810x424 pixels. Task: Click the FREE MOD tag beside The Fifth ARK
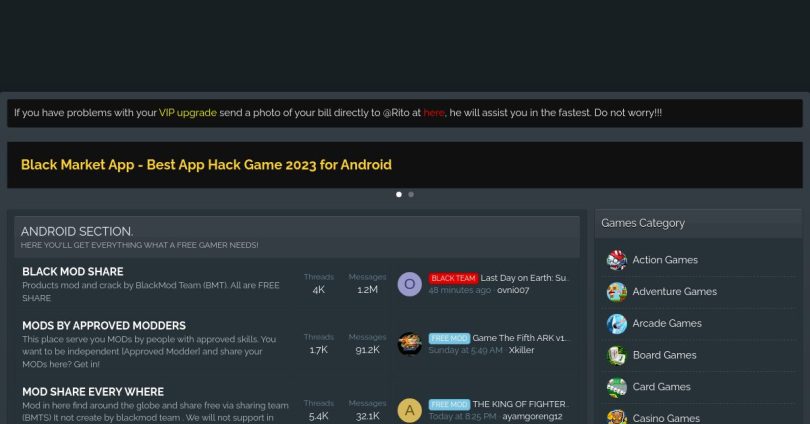[x=449, y=338]
